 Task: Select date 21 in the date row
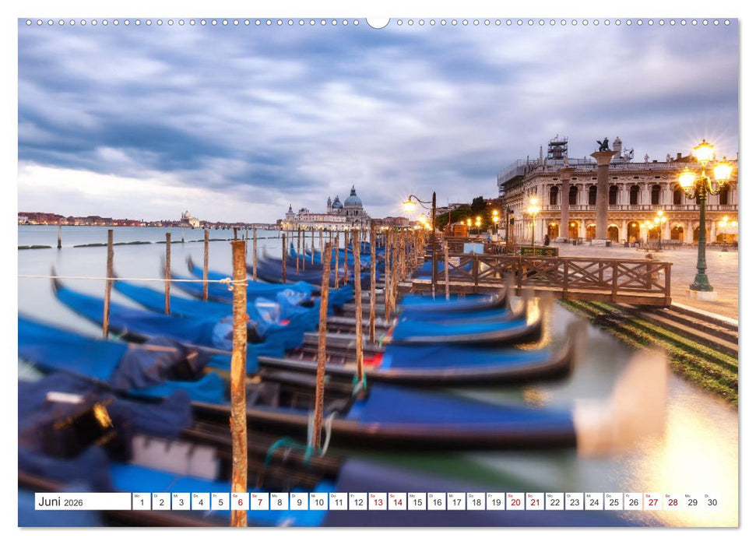pos(536,503)
